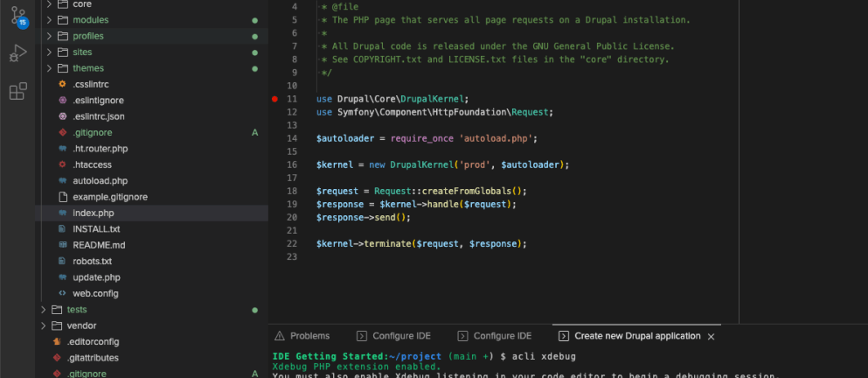Image resolution: width=868 pixels, height=378 pixels.
Task: Expand the vendor folder
Action: click(x=81, y=325)
